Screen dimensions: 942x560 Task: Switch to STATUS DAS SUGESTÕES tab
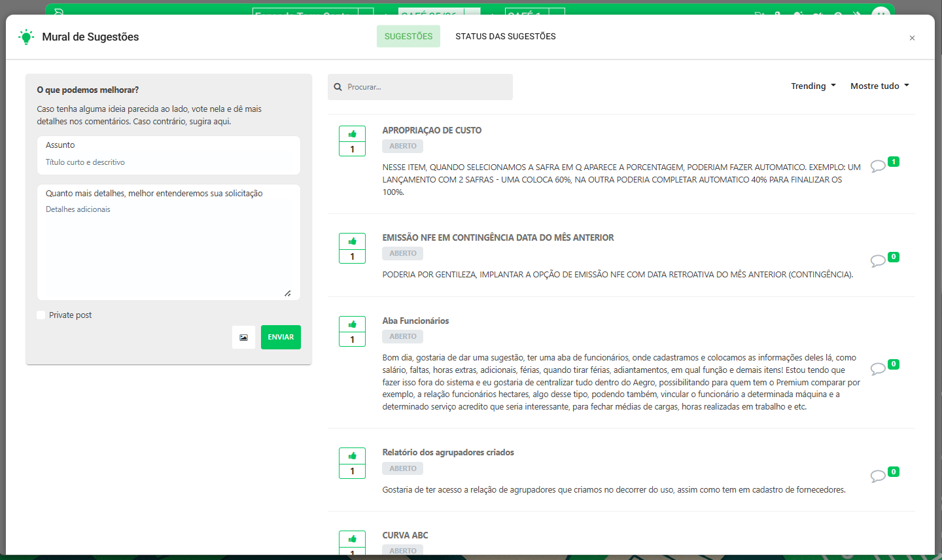point(505,37)
